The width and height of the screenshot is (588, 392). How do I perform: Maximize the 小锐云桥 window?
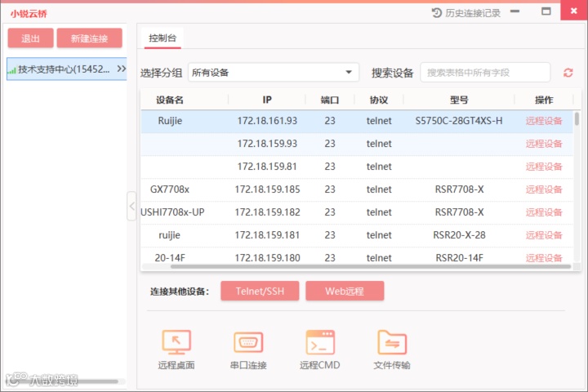[x=546, y=11]
